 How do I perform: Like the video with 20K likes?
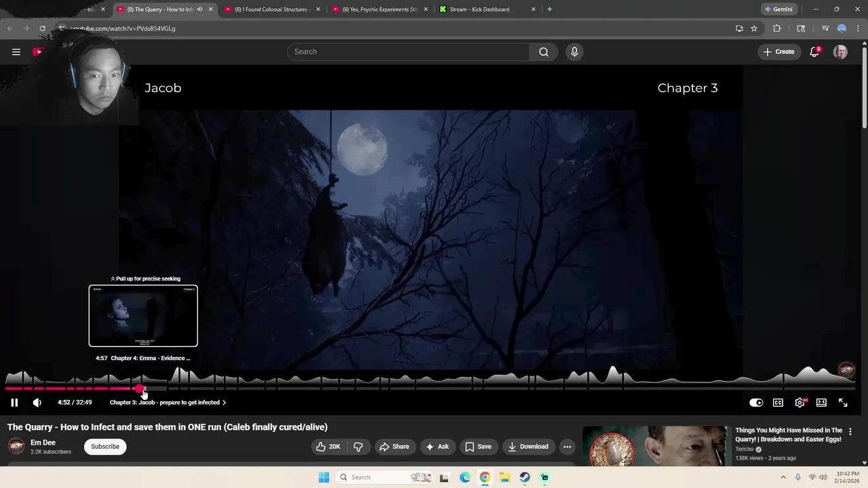(x=328, y=447)
